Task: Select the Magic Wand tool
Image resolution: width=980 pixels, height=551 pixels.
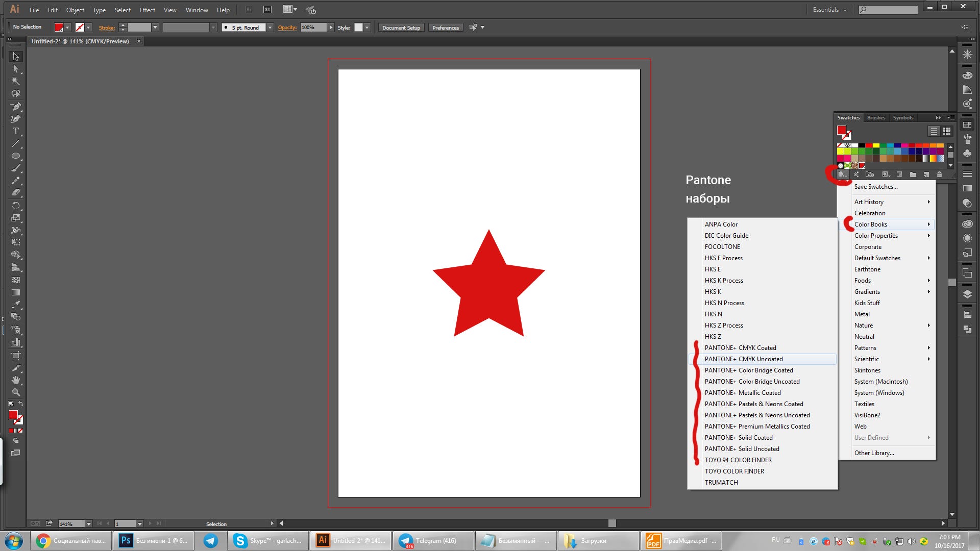Action: pos(16,81)
